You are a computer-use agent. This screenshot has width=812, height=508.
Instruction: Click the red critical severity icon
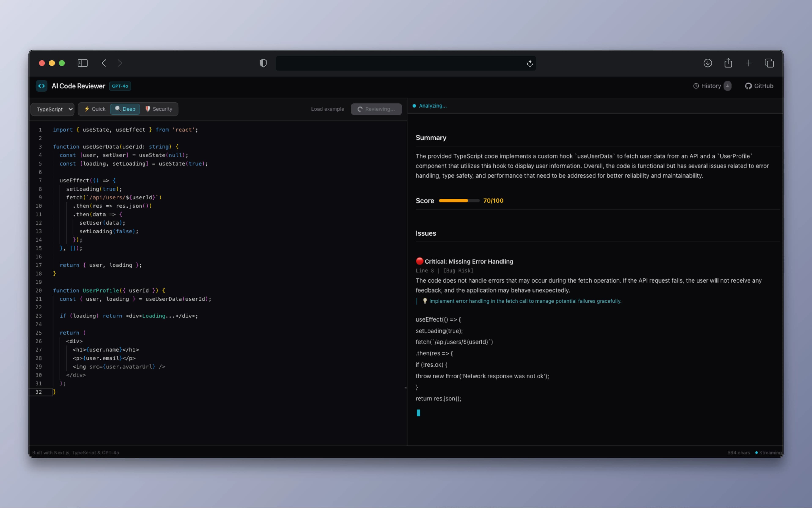[x=419, y=261]
